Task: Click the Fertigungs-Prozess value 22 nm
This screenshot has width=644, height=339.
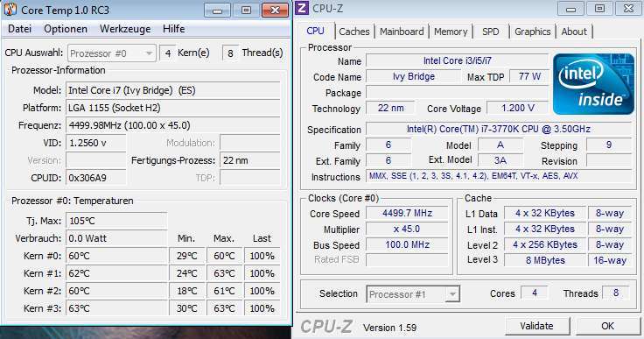Action: click(x=249, y=160)
